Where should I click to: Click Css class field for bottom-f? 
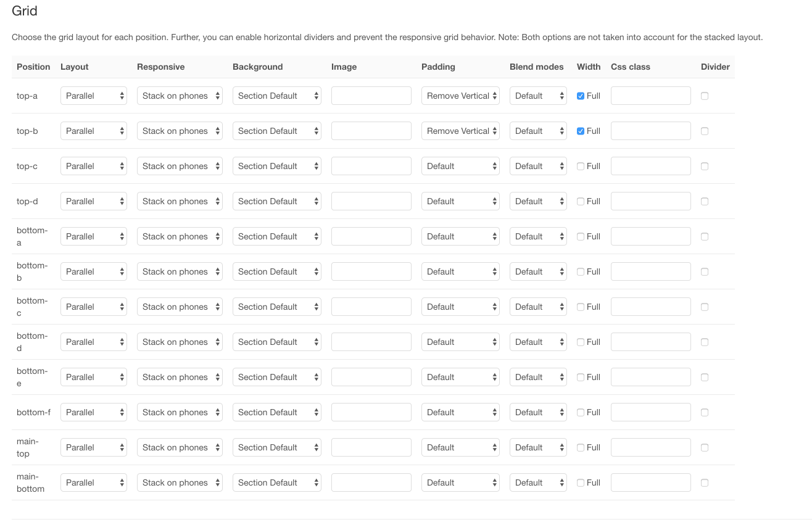tap(651, 412)
